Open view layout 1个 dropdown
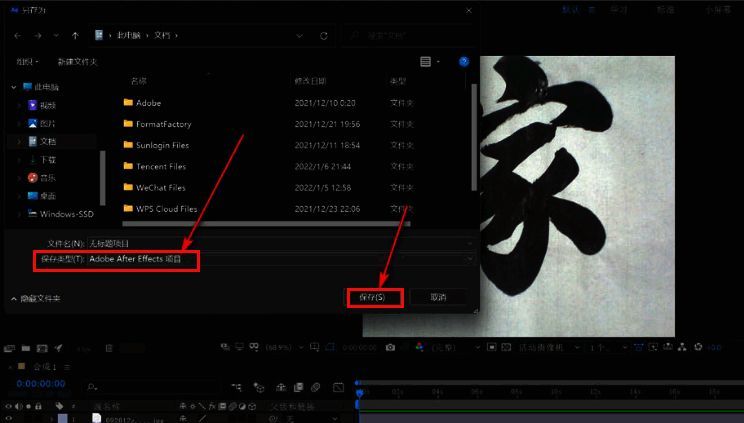 tap(608, 348)
